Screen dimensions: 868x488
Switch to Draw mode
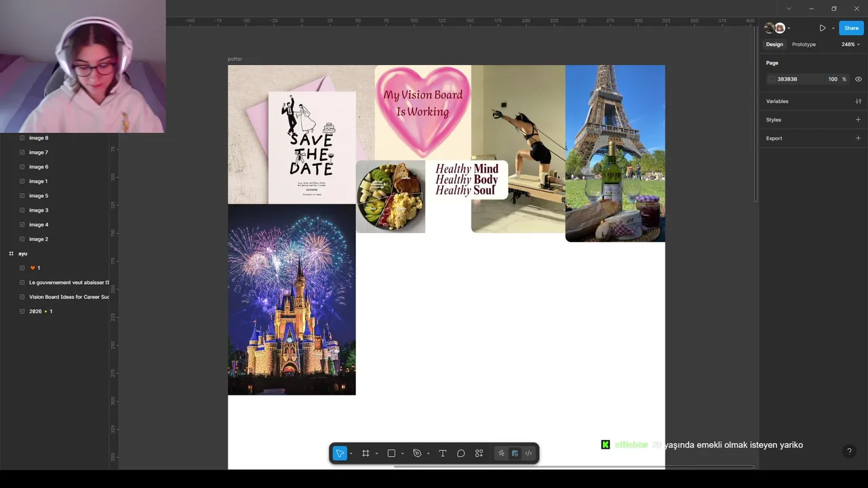click(501, 453)
